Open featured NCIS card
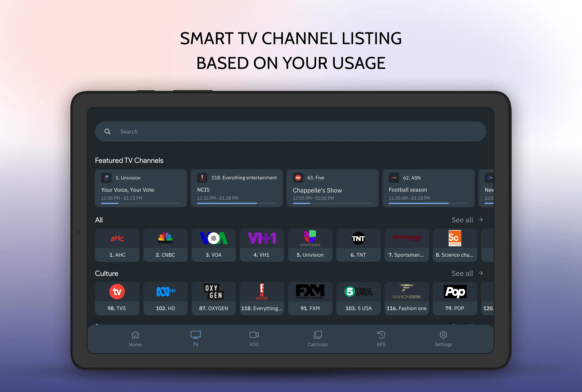Screen dimensions: 582x392 237,188
